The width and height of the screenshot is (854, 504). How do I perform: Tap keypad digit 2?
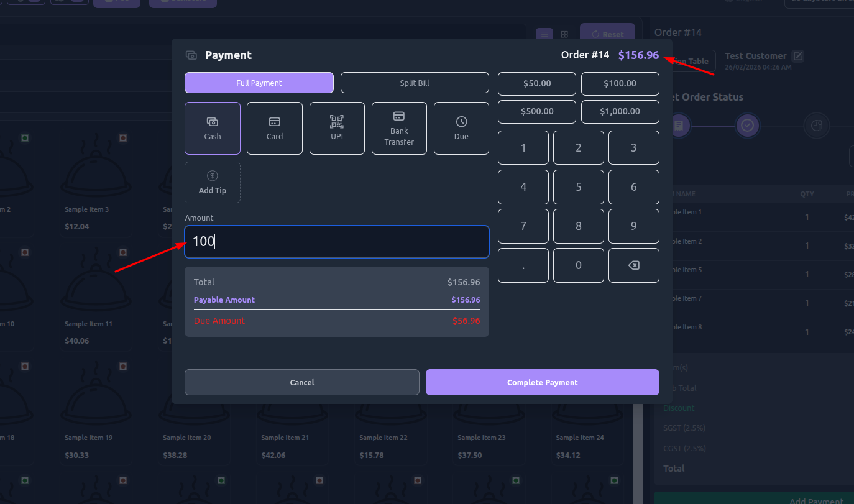(x=579, y=148)
